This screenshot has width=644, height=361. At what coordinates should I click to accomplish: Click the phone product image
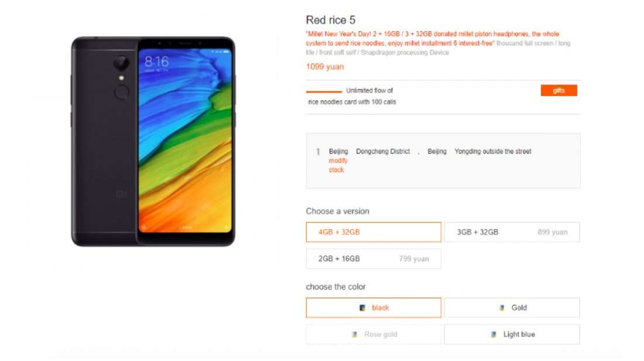tap(153, 141)
